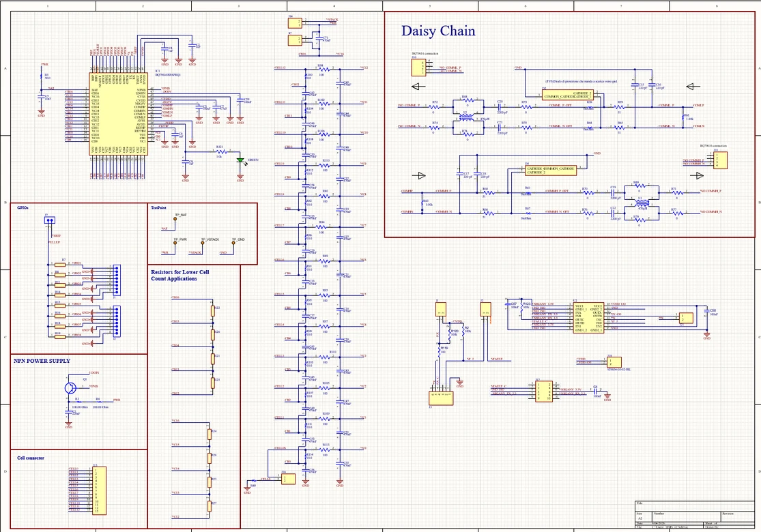This screenshot has height=532, width=761.
Task: Click the D3 TVS diode block
Action: [551, 171]
